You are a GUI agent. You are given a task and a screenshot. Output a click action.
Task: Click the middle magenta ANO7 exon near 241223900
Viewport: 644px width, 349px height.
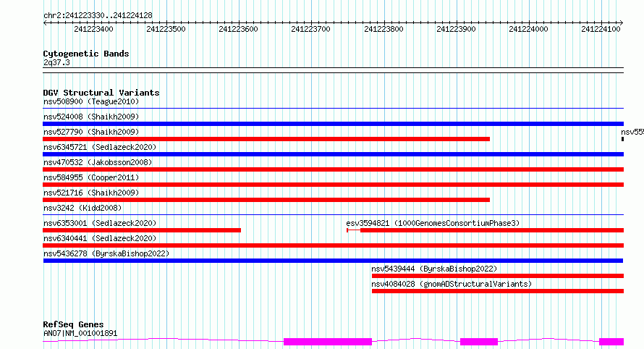(x=479, y=342)
